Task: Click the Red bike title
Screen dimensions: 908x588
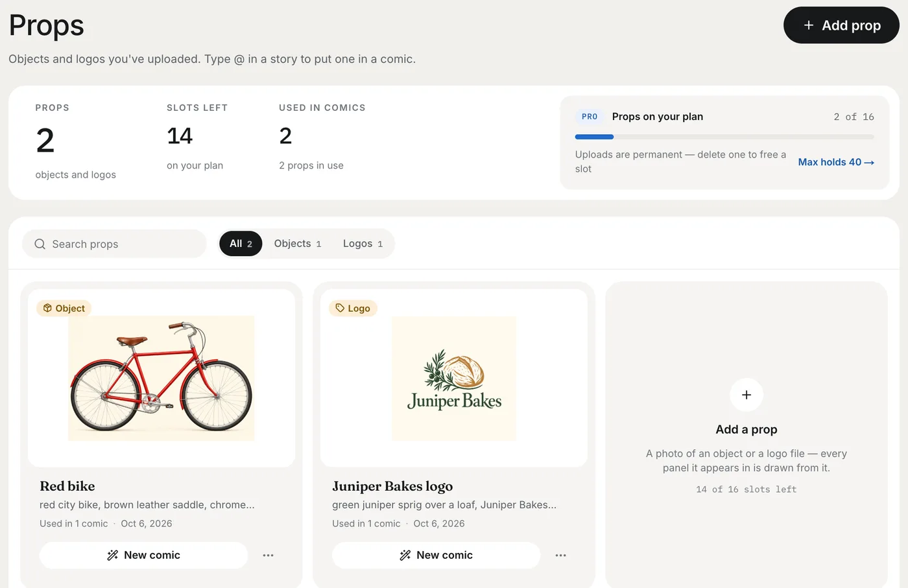Action: pos(67,486)
